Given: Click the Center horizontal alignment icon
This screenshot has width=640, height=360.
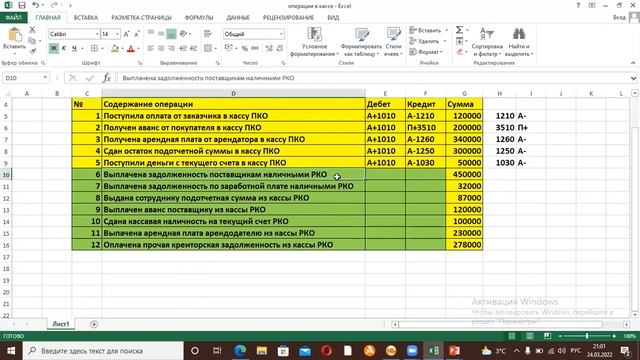Looking at the screenshot, I should (x=161, y=49).
